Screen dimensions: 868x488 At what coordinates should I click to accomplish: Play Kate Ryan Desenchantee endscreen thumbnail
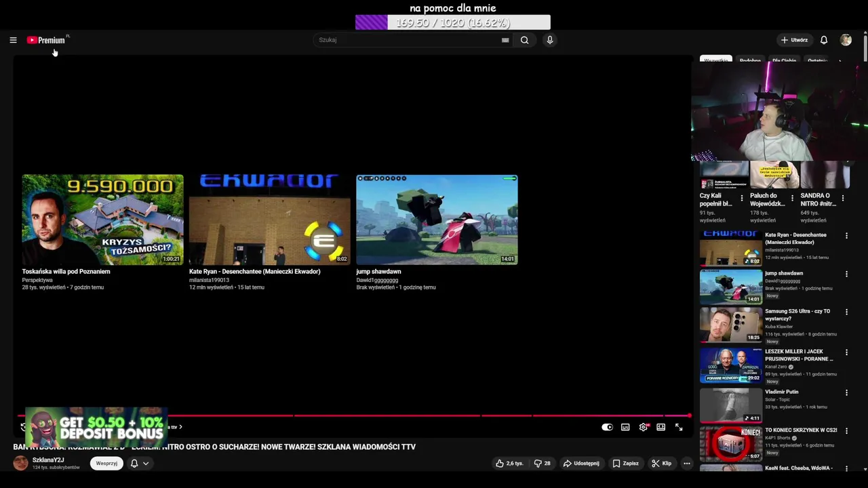(270, 220)
